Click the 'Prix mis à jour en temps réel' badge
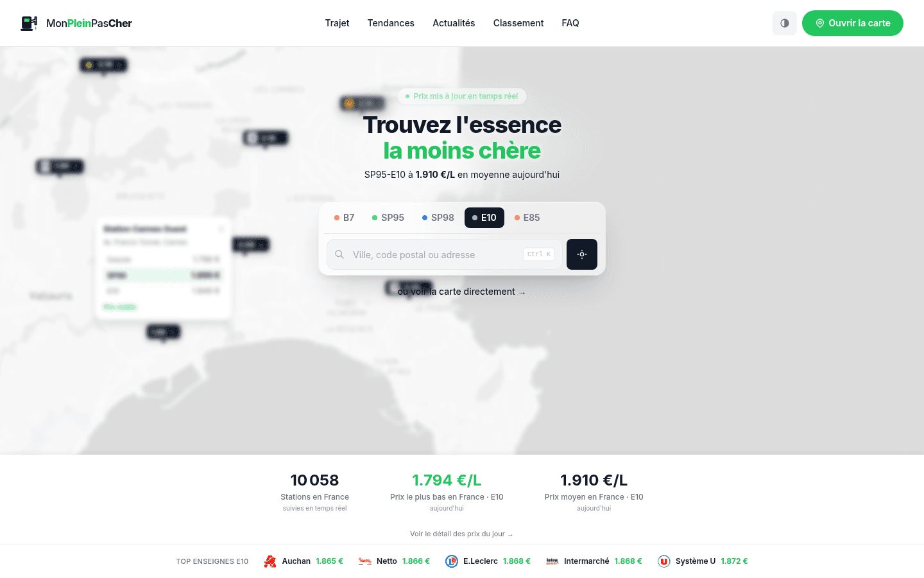The height and width of the screenshot is (578, 924). click(x=462, y=96)
